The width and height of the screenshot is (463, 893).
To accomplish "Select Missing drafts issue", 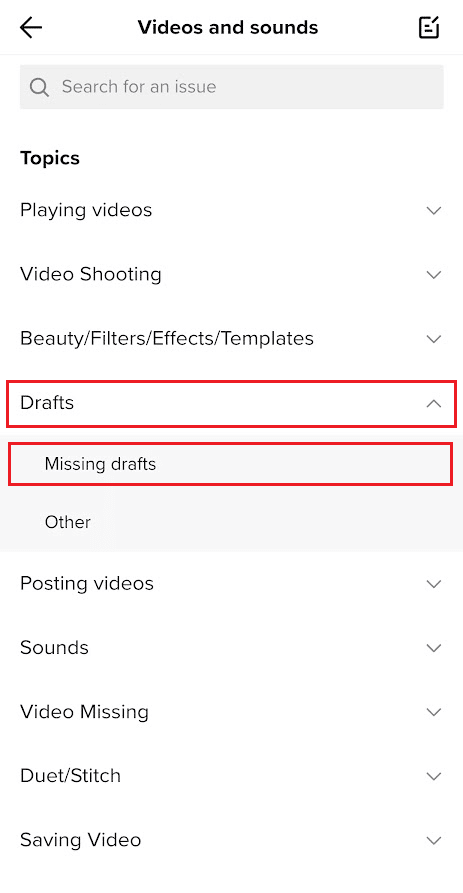I will 231,464.
